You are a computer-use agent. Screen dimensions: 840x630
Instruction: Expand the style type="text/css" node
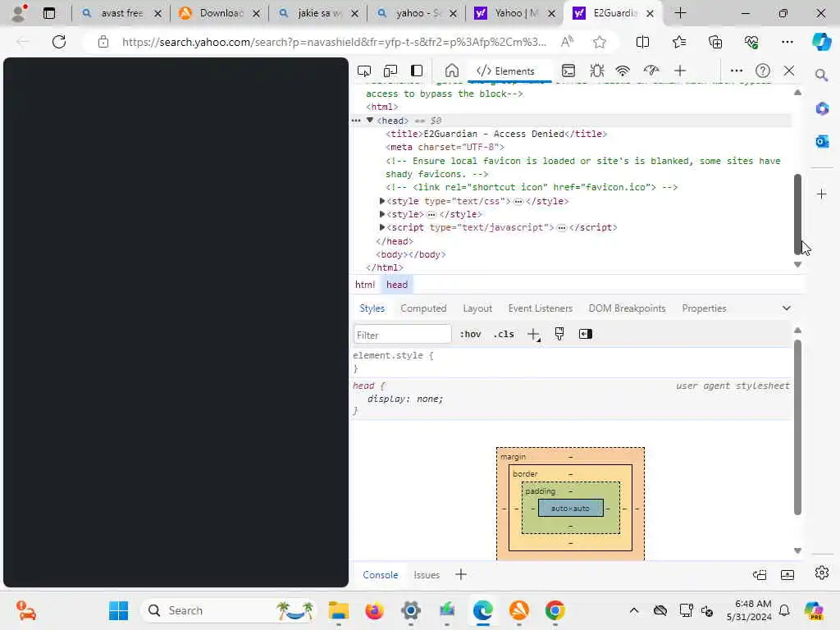point(382,201)
